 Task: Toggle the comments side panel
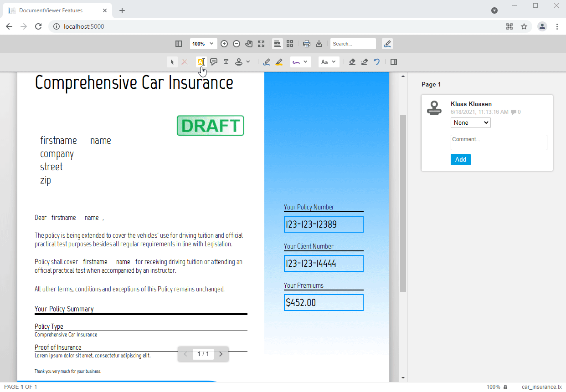coord(394,62)
